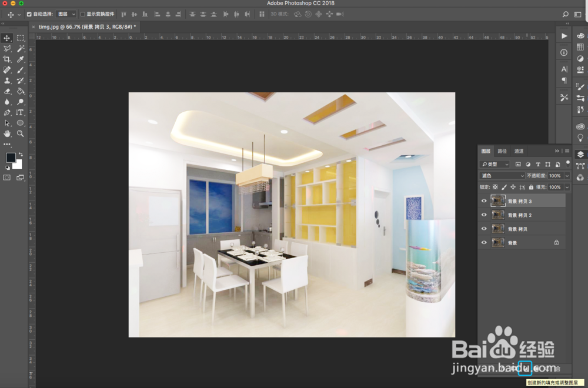Select the Healing Brush bandage tool

pyautogui.click(x=6, y=70)
